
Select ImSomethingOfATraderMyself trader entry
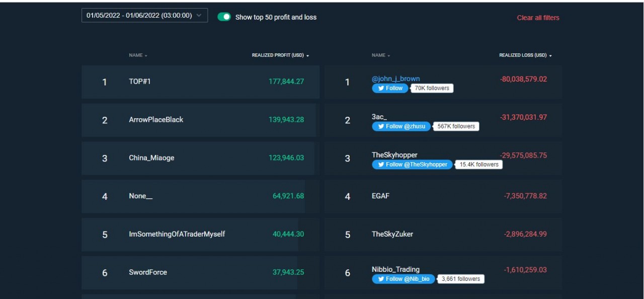pos(177,234)
